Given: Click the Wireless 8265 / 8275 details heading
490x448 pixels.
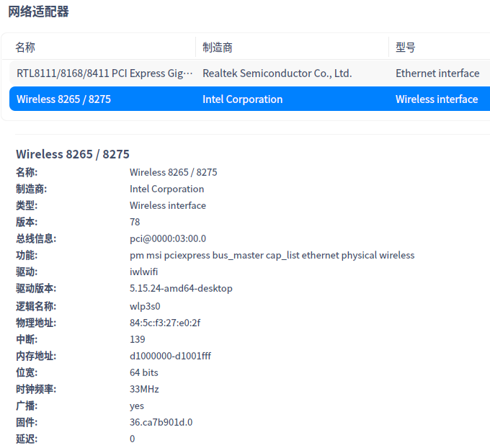Looking at the screenshot, I should coord(73,154).
